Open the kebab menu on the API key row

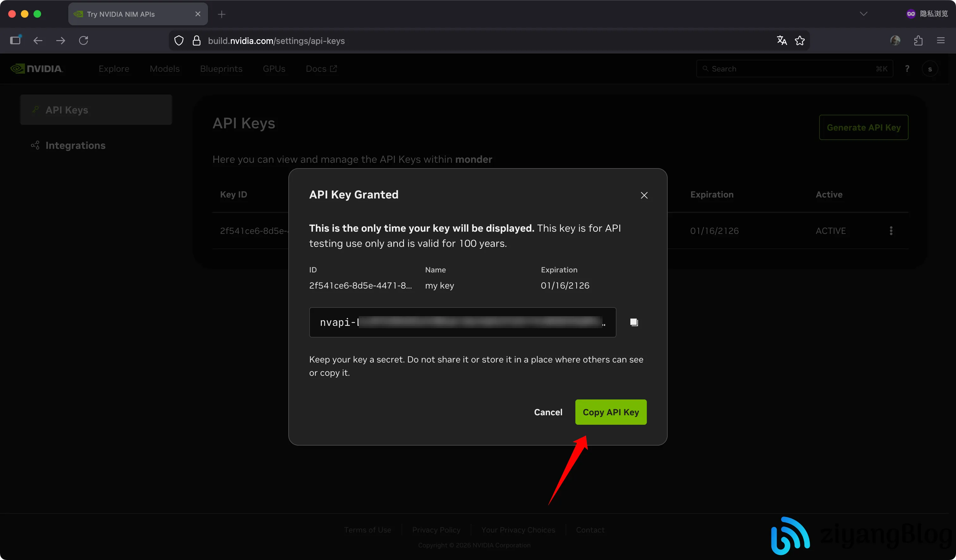click(891, 230)
